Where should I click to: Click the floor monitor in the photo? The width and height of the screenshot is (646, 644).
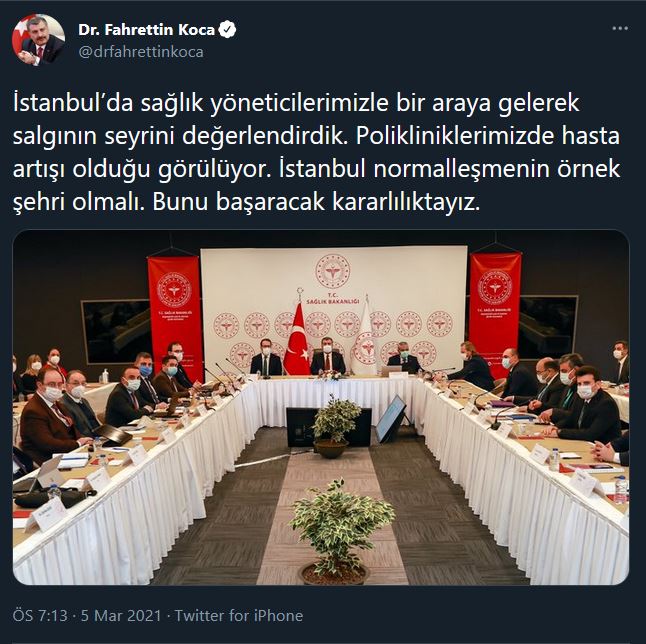click(x=390, y=419)
